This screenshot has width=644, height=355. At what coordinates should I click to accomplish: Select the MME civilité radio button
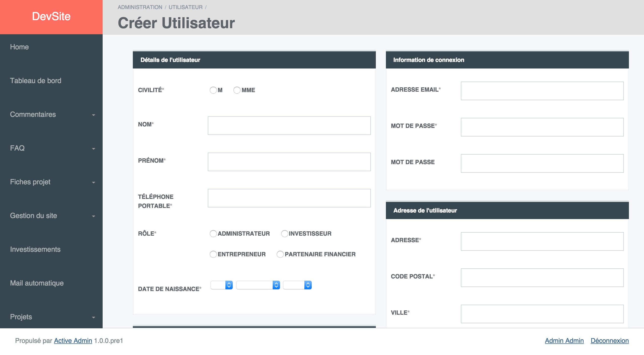click(x=237, y=90)
